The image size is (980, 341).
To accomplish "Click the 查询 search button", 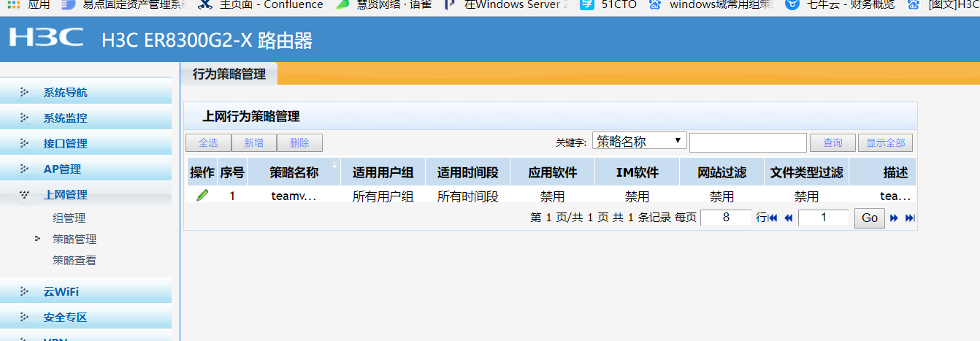I will (x=832, y=143).
